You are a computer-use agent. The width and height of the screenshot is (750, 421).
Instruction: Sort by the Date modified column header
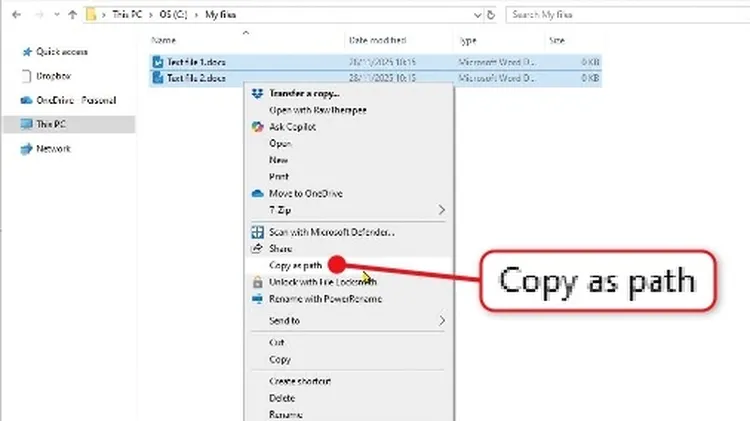click(x=377, y=40)
